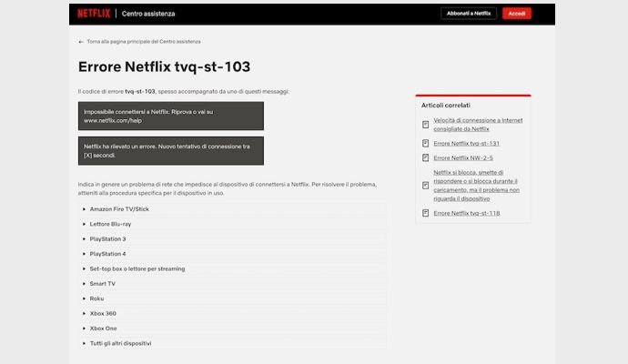Open Errore Netflix NW-2-5 article link
The height and width of the screenshot is (364, 628).
tap(463, 157)
